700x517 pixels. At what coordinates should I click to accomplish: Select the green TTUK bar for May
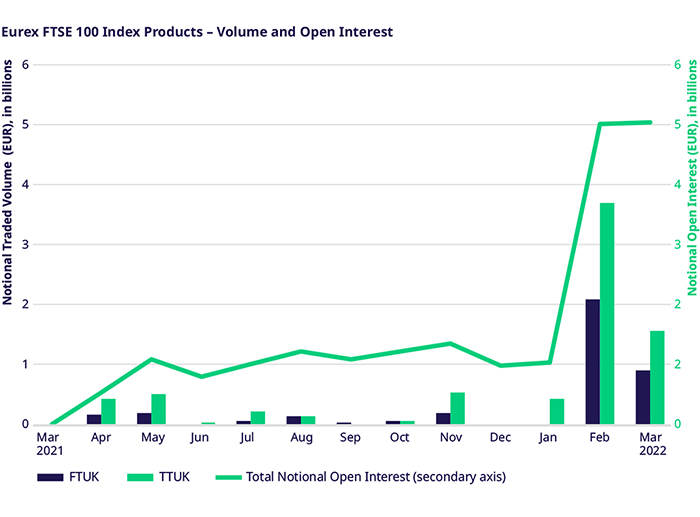[158, 409]
